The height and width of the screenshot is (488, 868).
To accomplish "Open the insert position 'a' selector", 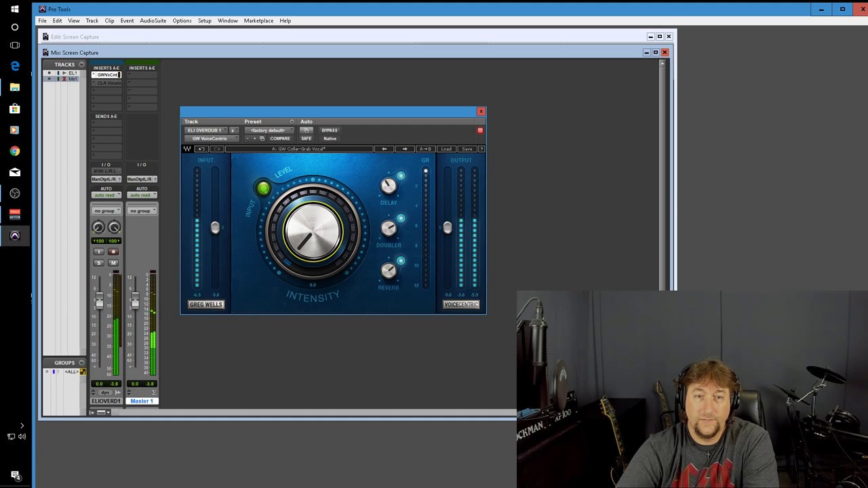I will click(233, 130).
